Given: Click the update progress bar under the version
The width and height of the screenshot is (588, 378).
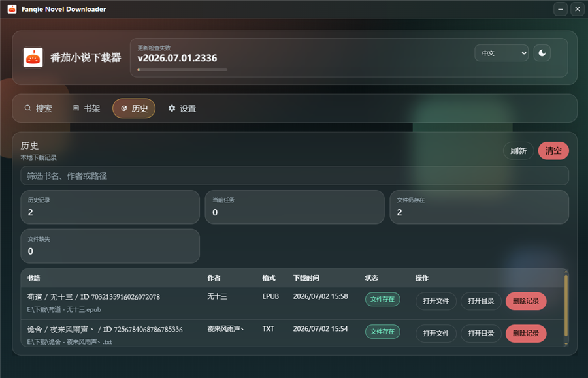Looking at the screenshot, I should pos(182,69).
